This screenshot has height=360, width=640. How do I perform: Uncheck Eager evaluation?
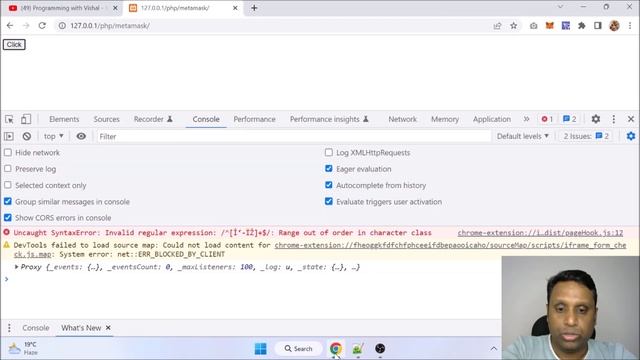tap(329, 169)
